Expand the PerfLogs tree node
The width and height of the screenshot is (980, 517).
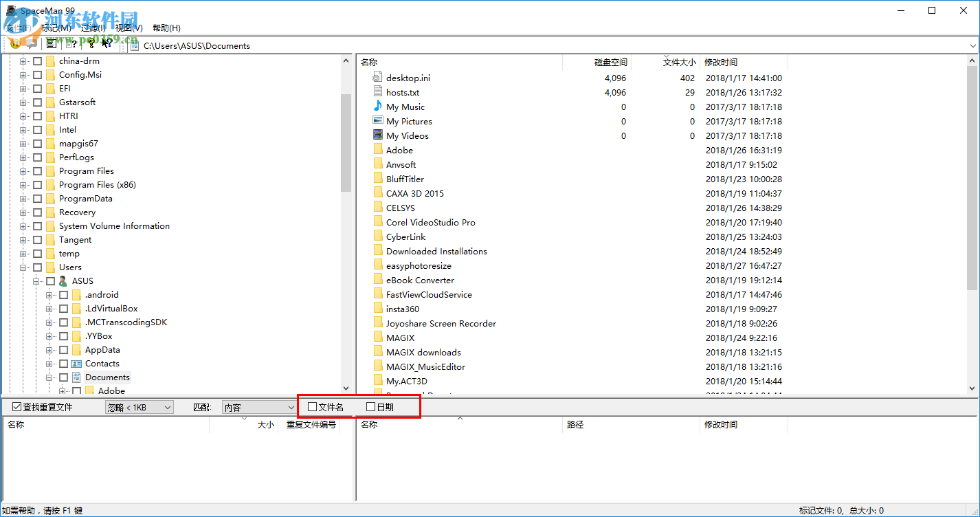tap(23, 157)
